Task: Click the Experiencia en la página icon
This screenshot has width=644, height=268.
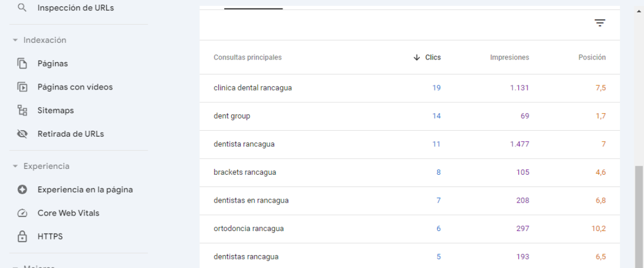Action: pos(22,190)
